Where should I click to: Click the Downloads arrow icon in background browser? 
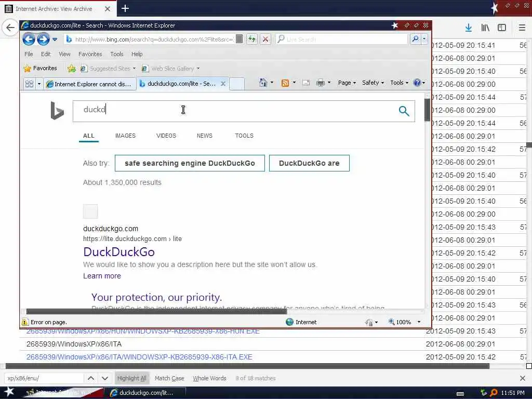coord(469,28)
